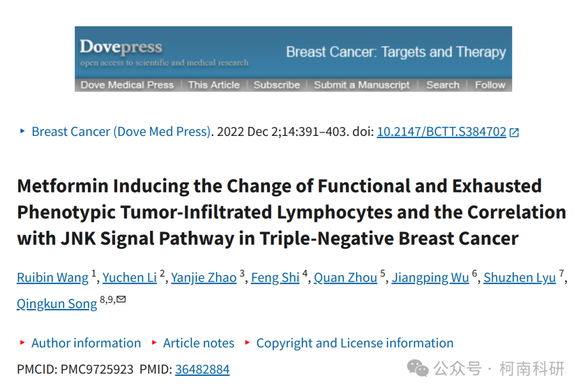Expand the Author information section
583x392 pixels.
pos(86,343)
